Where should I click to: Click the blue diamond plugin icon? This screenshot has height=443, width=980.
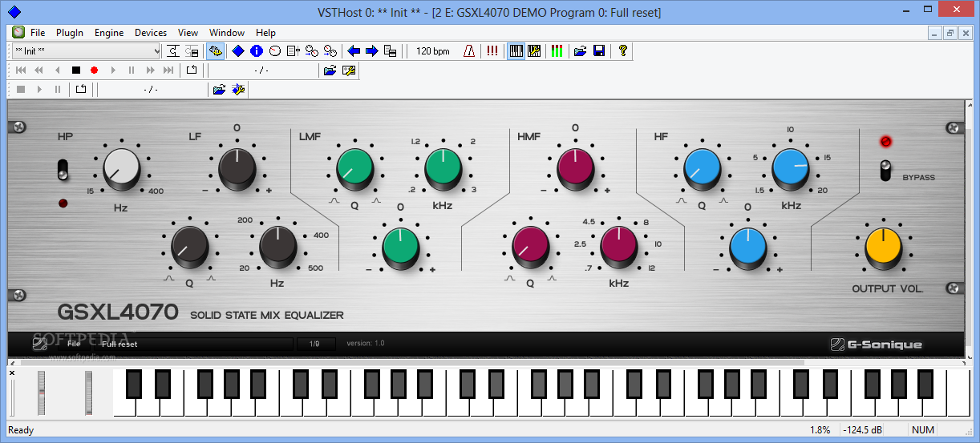click(238, 51)
